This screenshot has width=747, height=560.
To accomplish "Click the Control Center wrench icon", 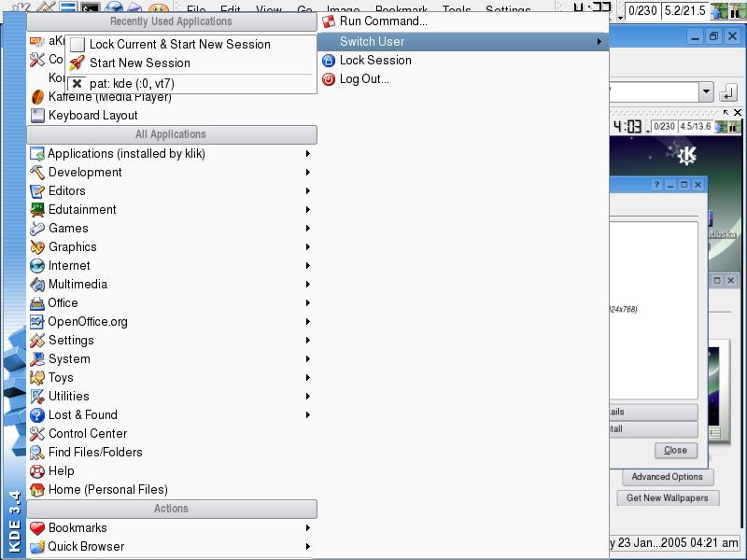I will coord(37,434).
